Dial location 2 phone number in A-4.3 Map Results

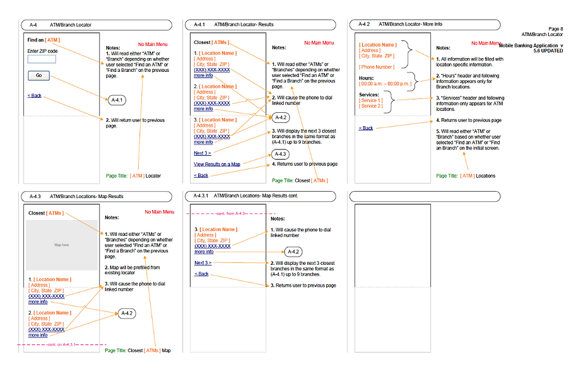click(47, 330)
